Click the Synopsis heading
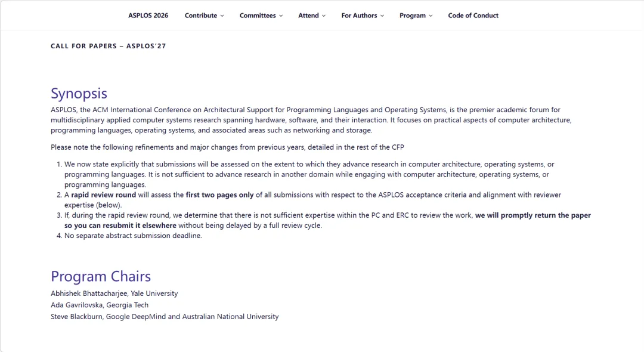644x352 pixels. coord(79,94)
